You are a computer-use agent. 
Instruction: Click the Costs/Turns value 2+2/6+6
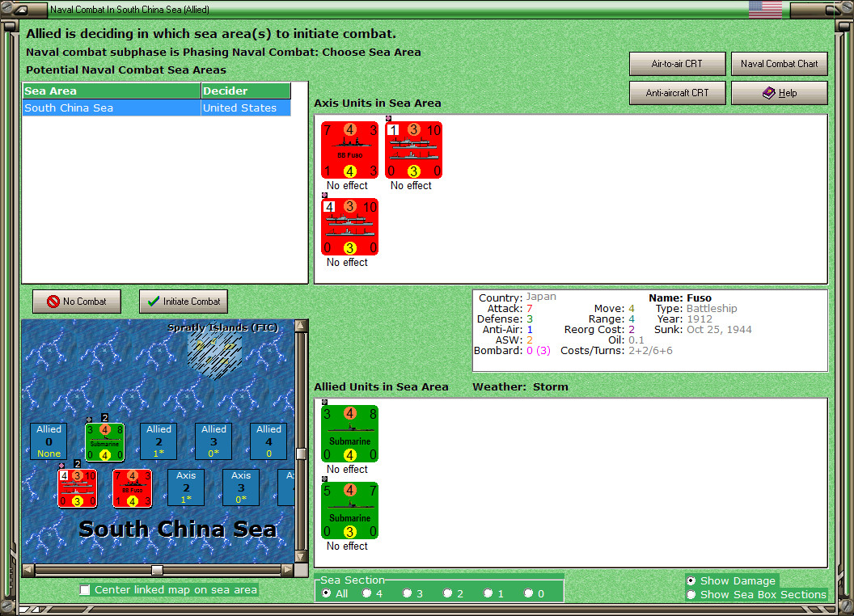[x=650, y=351]
